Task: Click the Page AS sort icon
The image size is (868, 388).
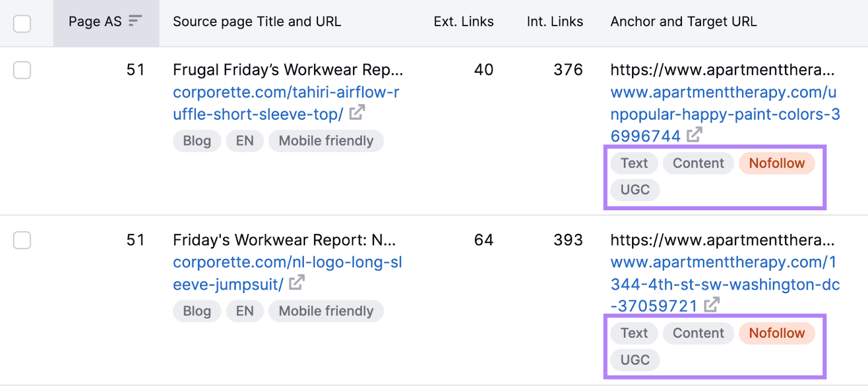Action: [x=133, y=21]
